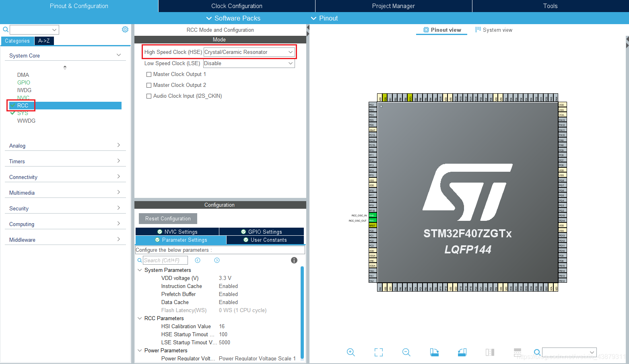Click the pin search magnifier icon
This screenshot has width=629, height=364.
tap(537, 353)
